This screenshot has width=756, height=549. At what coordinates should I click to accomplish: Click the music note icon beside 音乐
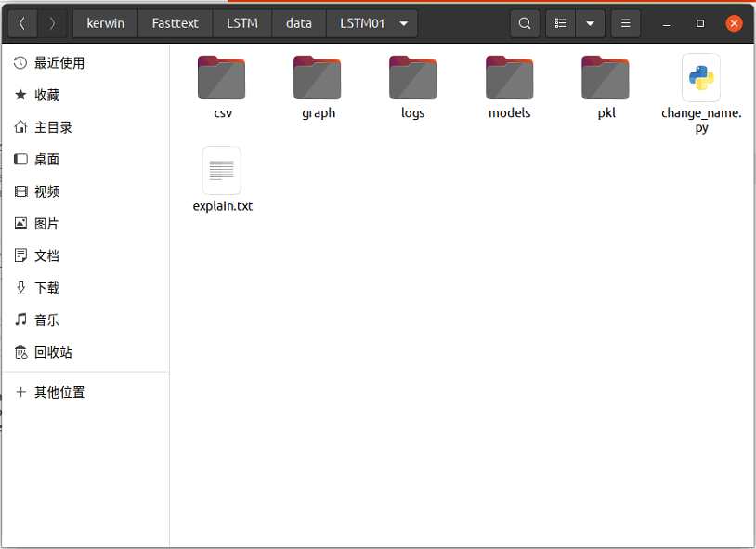tap(20, 320)
